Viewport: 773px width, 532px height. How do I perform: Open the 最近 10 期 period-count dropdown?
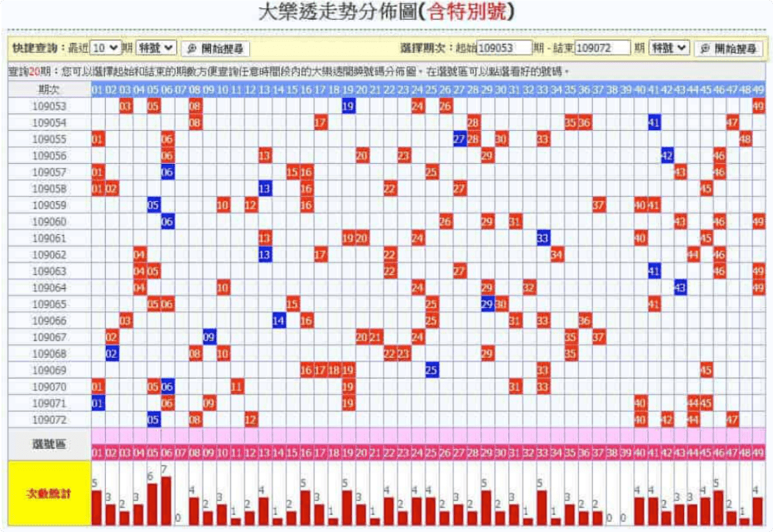(104, 48)
